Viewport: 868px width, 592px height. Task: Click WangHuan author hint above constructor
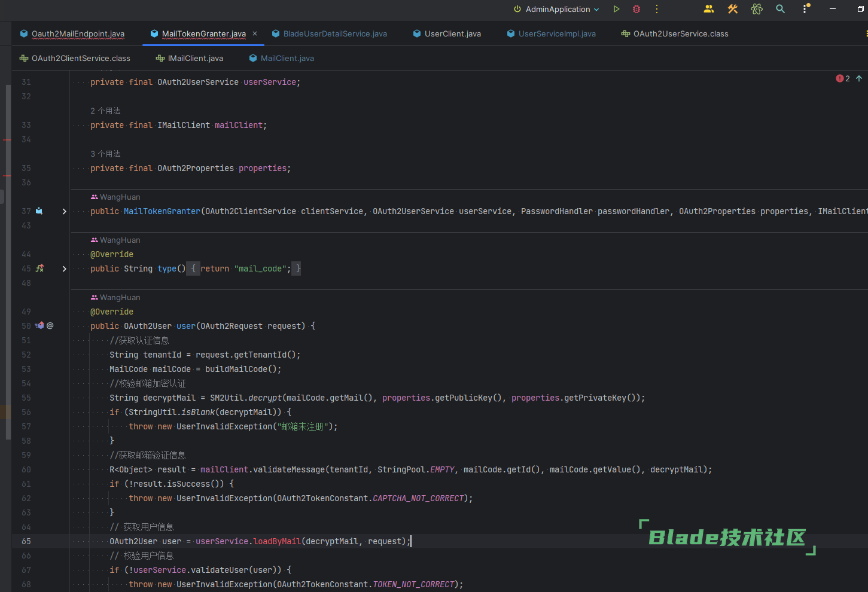[x=115, y=197]
